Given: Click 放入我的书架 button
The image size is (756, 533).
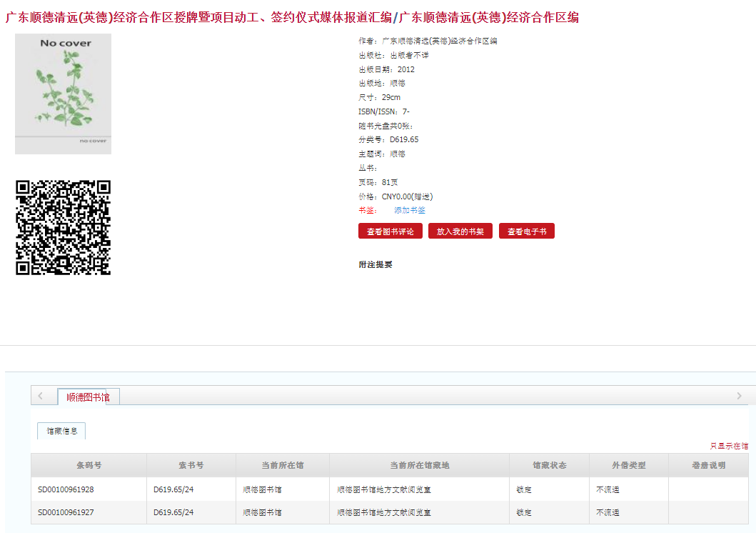Looking at the screenshot, I should tap(460, 231).
